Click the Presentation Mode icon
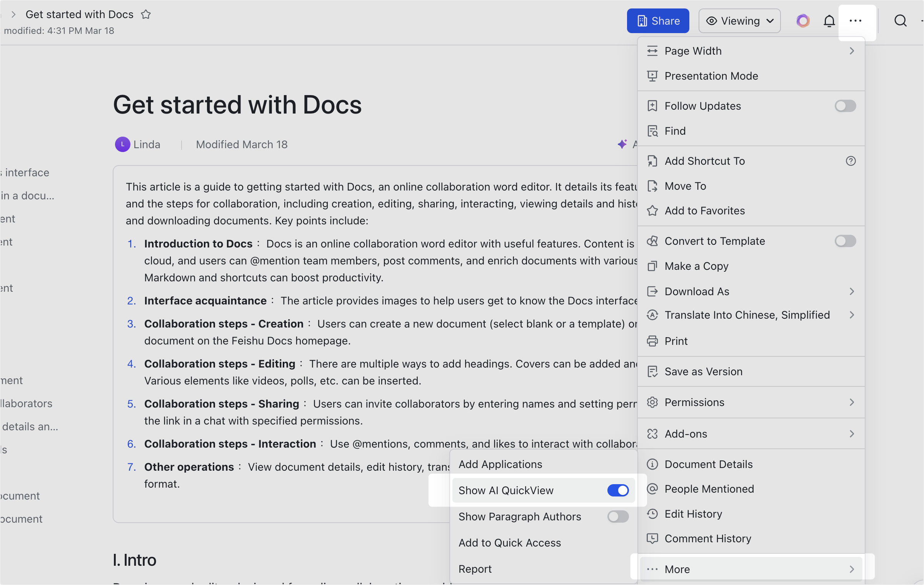This screenshot has height=585, width=924. click(652, 76)
